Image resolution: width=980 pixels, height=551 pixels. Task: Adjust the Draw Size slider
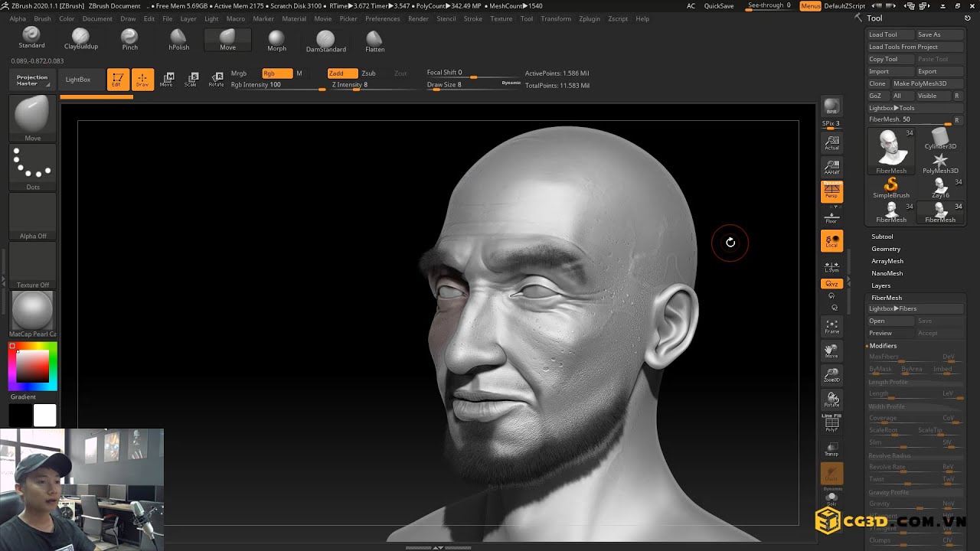click(473, 85)
